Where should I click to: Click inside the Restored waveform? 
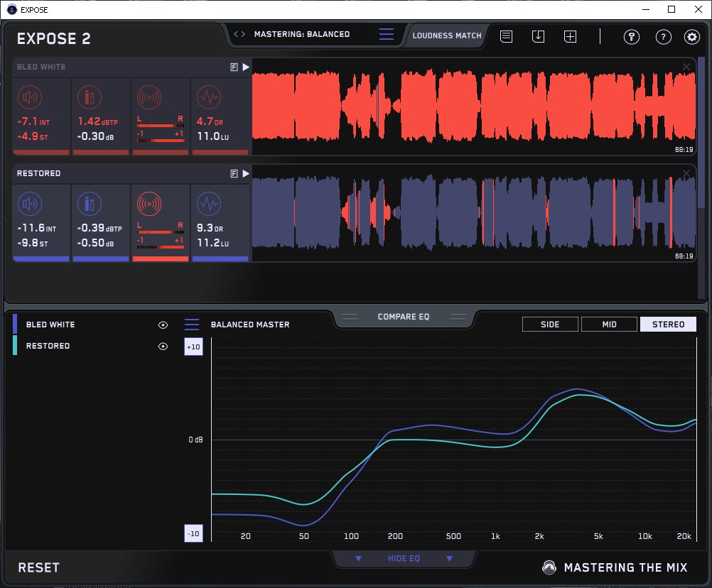[474, 213]
